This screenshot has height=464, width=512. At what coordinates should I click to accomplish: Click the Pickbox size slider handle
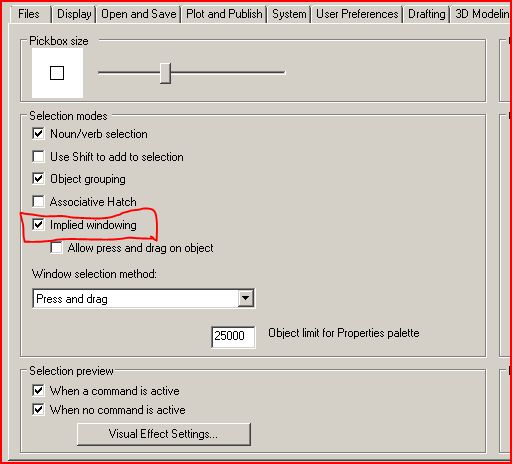tap(165, 73)
